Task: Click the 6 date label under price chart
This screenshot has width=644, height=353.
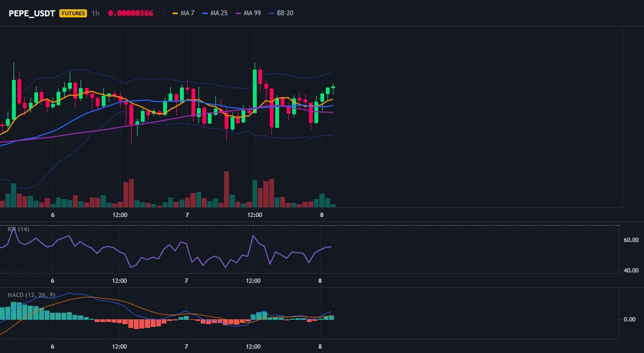Action: click(53, 215)
